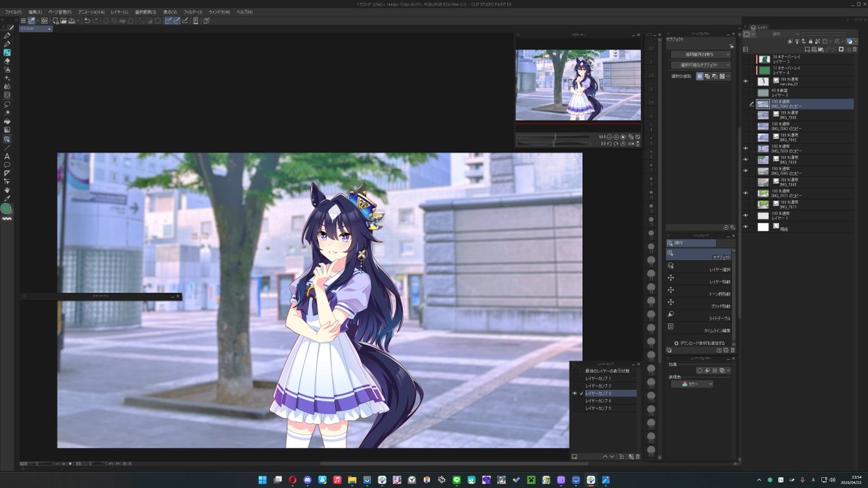Toggle visibility of vercina_01 layer
The width and height of the screenshot is (868, 488).
746,81
